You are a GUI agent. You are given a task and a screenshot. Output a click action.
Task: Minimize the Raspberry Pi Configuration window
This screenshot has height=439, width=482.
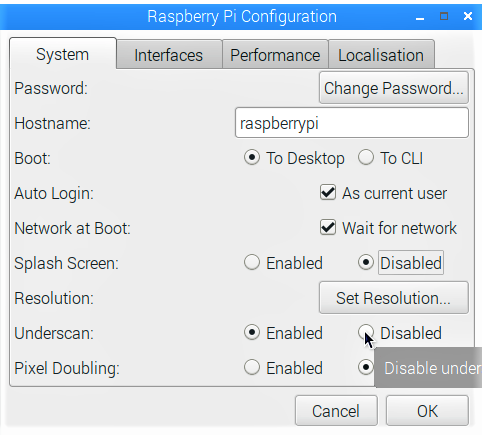pyautogui.click(x=420, y=17)
